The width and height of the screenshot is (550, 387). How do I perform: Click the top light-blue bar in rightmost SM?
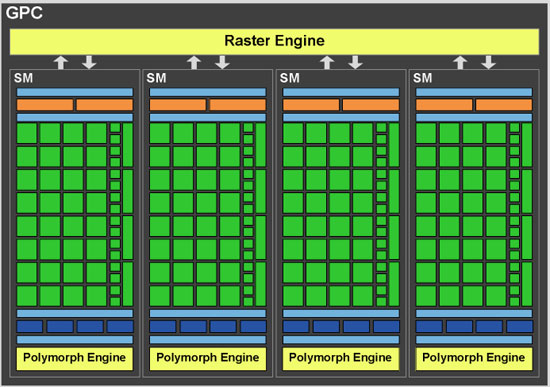(x=474, y=92)
